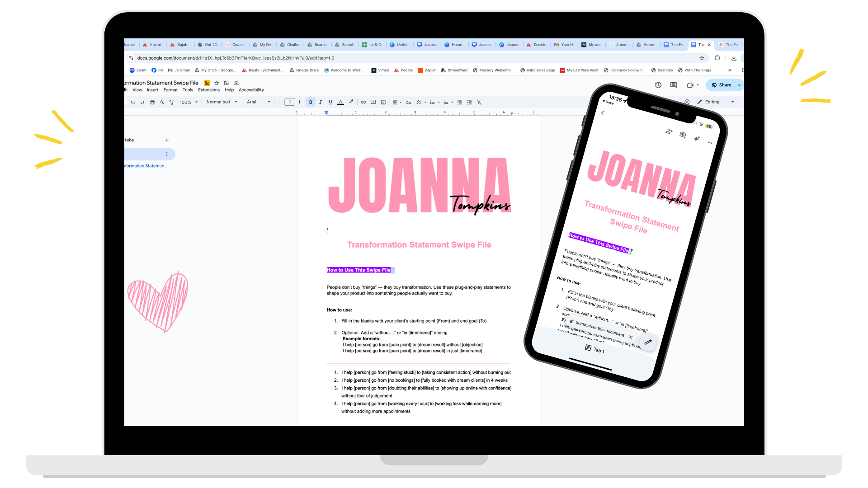Viewport: 868px width, 488px height.
Task: Open the Insert menu
Action: [152, 90]
